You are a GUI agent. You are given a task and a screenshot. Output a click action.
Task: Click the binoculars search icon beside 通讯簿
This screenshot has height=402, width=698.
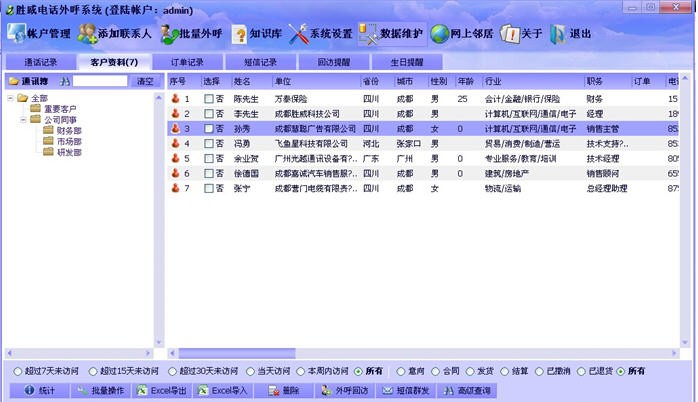coord(65,81)
